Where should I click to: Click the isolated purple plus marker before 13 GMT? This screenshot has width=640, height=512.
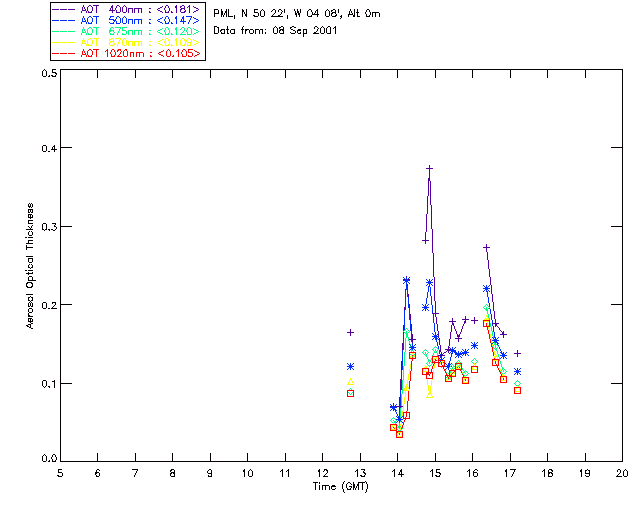pos(350,333)
